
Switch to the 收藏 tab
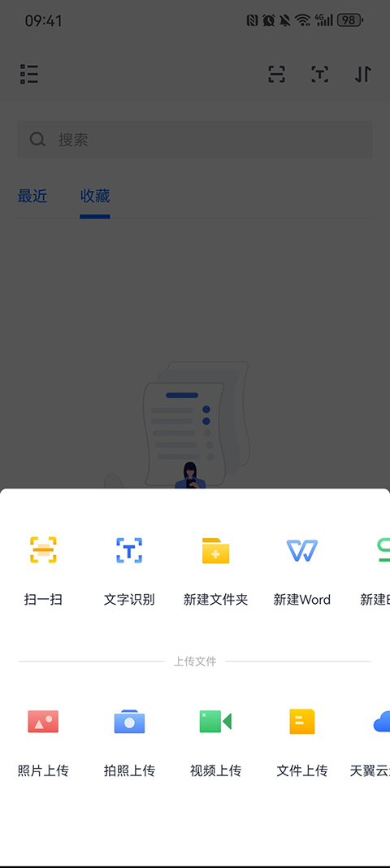click(95, 196)
